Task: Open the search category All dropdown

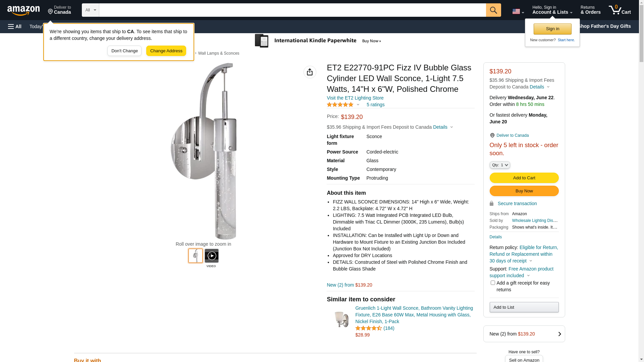Action: 90,10
